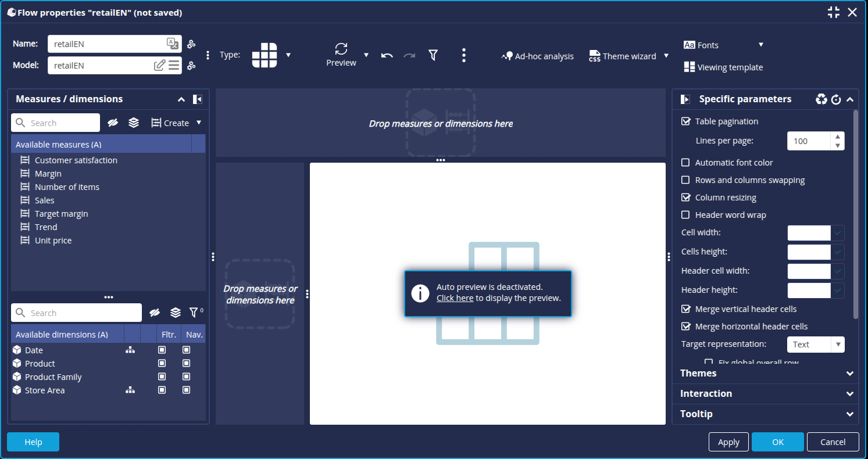The width and height of the screenshot is (868, 459).
Task: Click the undo arrow icon
Action: coord(387,56)
